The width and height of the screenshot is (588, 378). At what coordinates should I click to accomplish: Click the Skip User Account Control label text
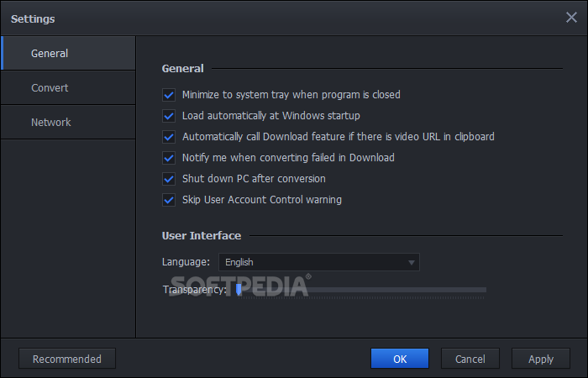262,200
